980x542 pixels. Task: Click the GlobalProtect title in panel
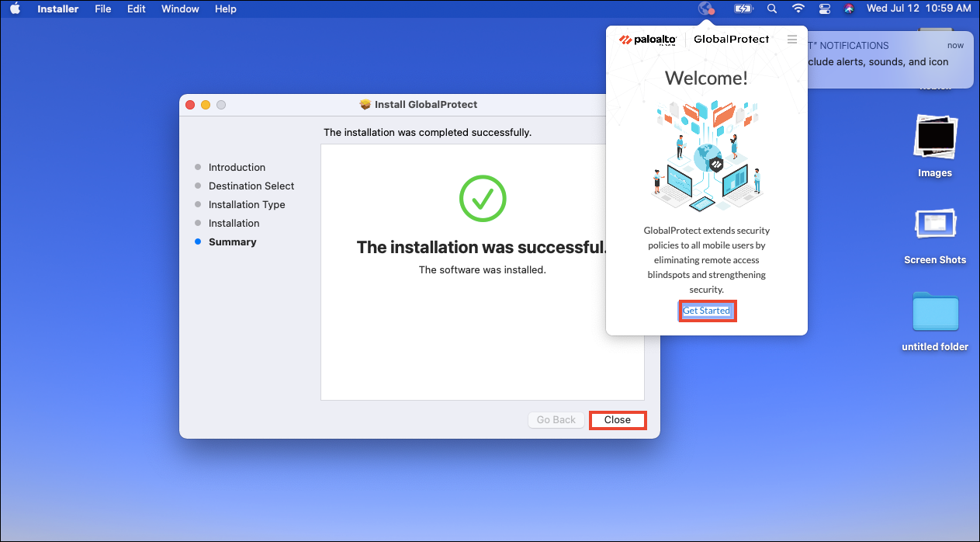click(x=732, y=40)
